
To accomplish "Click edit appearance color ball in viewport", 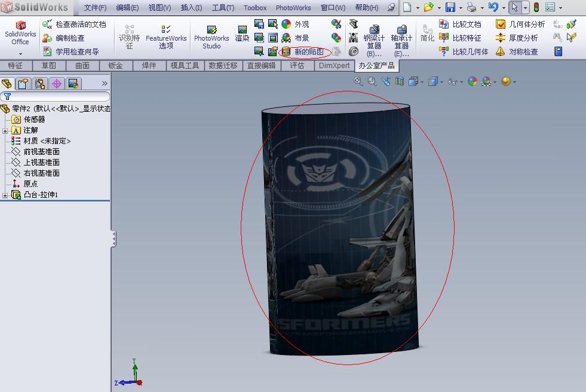I will tap(473, 81).
